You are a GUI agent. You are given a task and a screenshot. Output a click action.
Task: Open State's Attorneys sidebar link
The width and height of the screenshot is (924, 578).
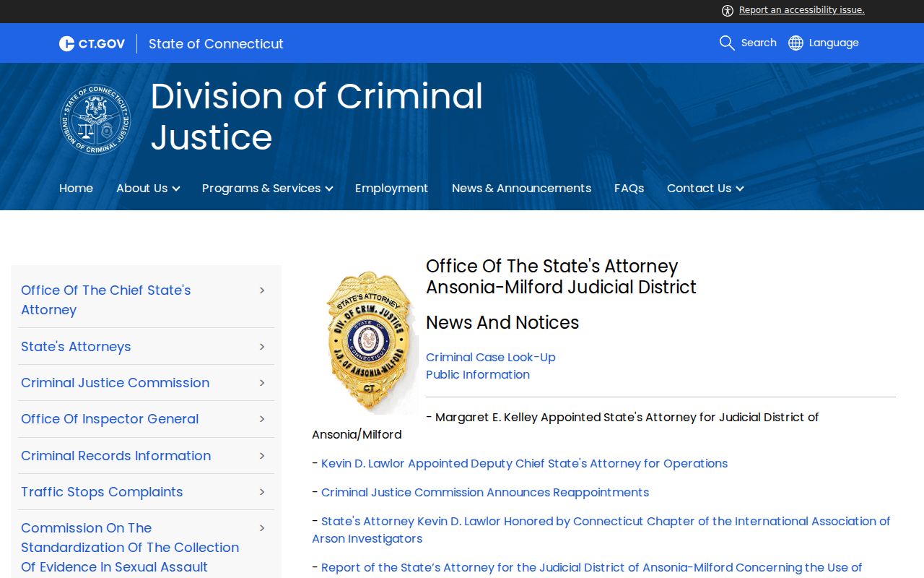(76, 346)
